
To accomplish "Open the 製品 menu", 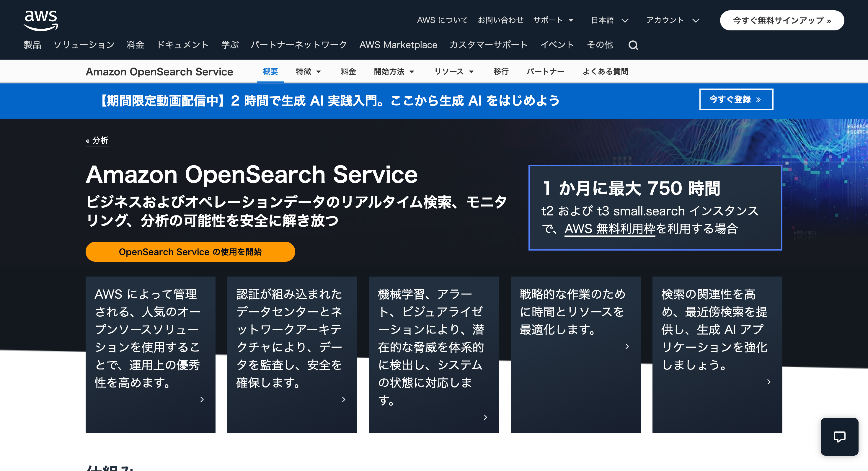I will tap(32, 45).
